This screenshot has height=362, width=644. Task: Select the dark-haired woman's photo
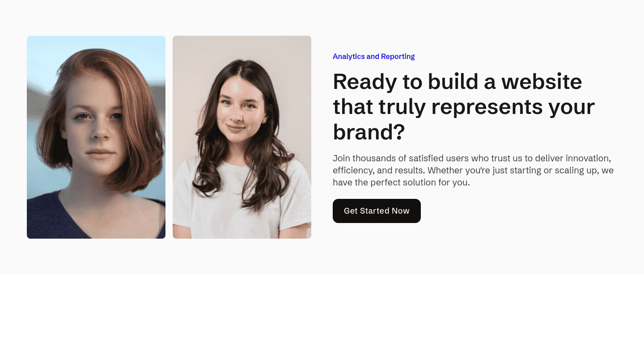(242, 137)
